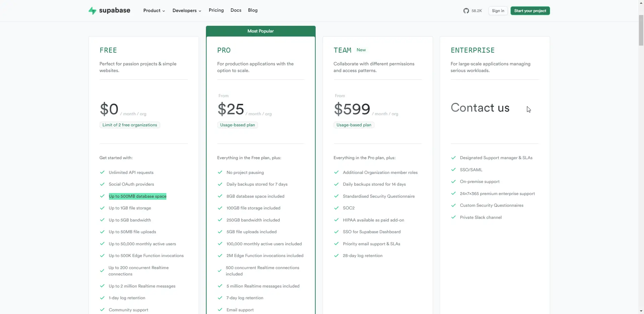Click the Usage-based plan badge under Team
The width and height of the screenshot is (644, 314).
pos(354,125)
